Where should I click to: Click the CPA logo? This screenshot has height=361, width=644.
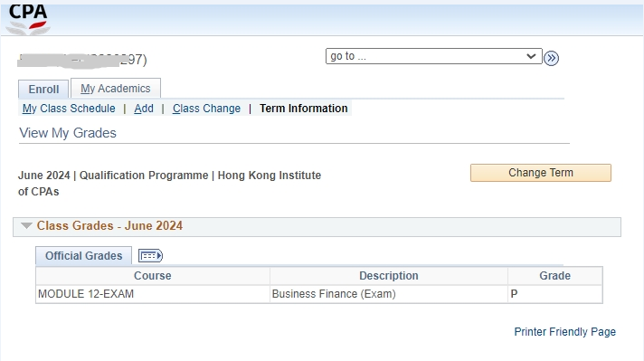[28, 19]
